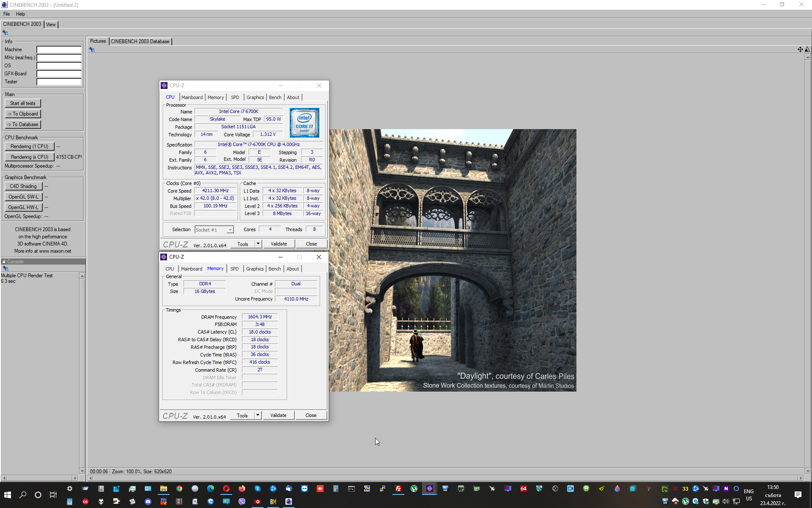Open FileZilla from the taskbar
The width and height of the screenshot is (812, 508).
(x=398, y=489)
